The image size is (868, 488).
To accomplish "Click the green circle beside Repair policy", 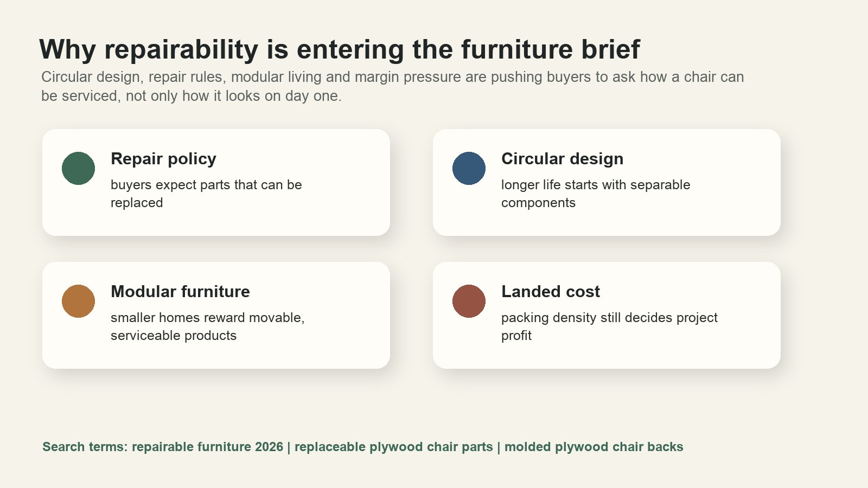I will [x=78, y=168].
